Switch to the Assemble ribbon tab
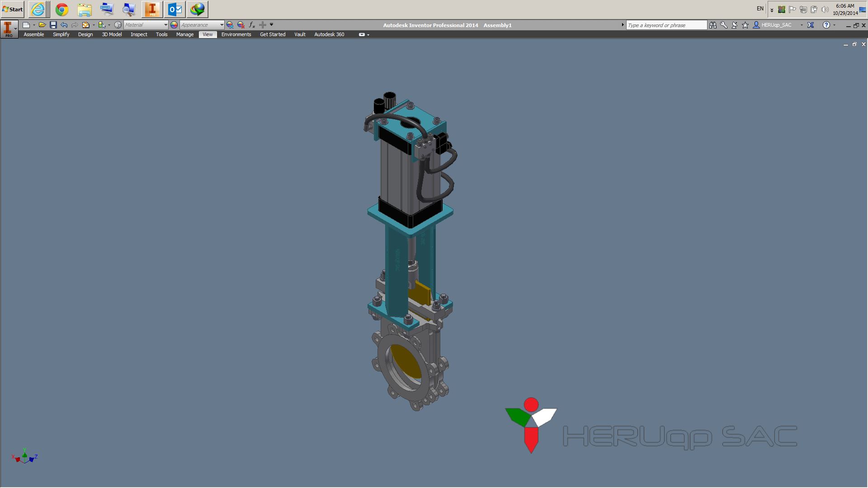Image resolution: width=868 pixels, height=488 pixels. click(x=34, y=34)
